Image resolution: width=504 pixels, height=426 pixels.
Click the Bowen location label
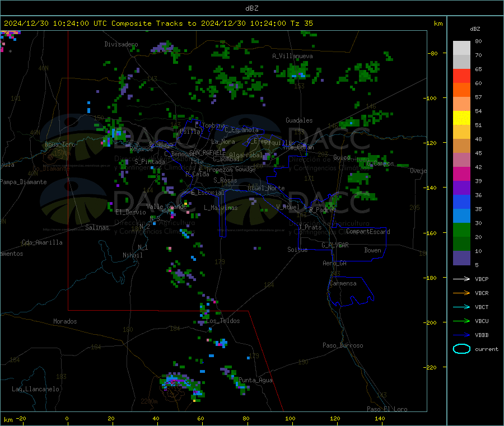[x=373, y=250]
